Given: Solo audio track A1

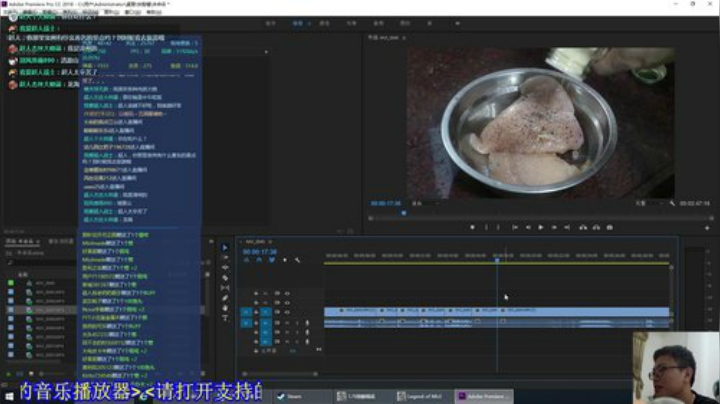Looking at the screenshot, I should (297, 323).
